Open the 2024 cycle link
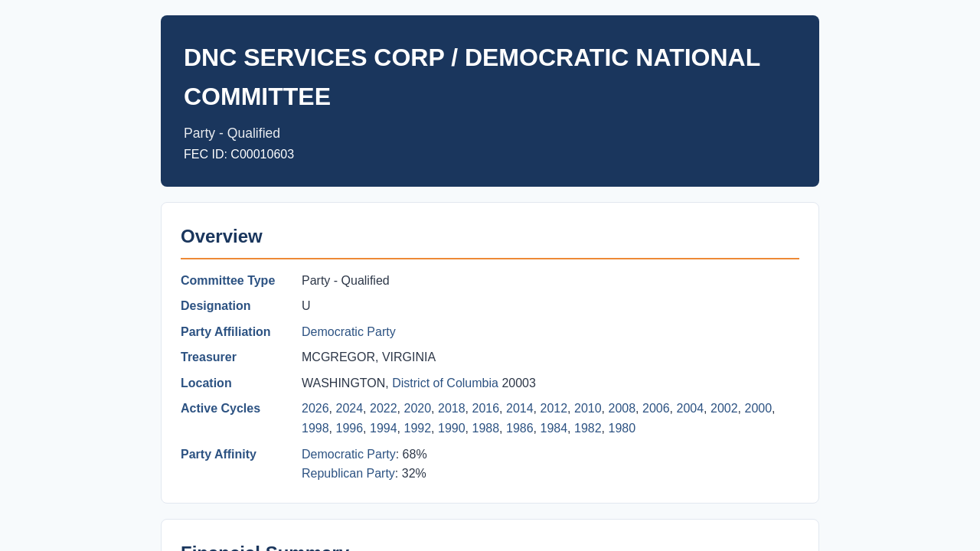This screenshot has width=980, height=551. click(349, 409)
